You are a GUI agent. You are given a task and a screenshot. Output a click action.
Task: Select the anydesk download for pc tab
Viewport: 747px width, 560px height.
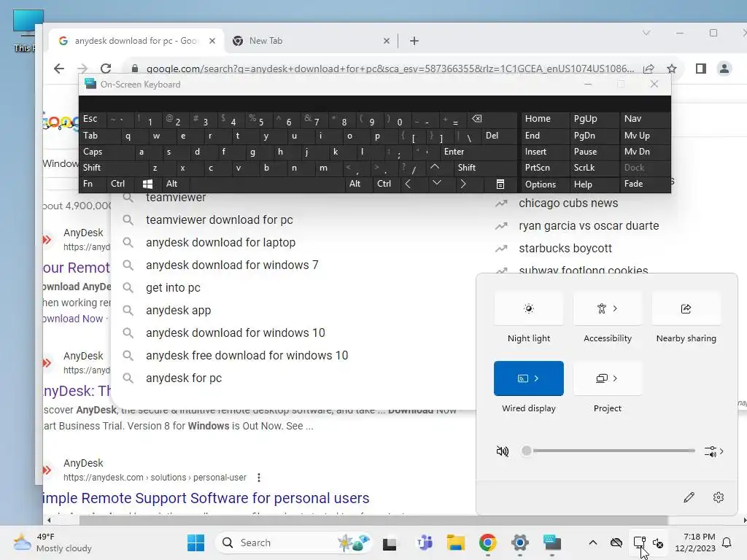point(136,41)
